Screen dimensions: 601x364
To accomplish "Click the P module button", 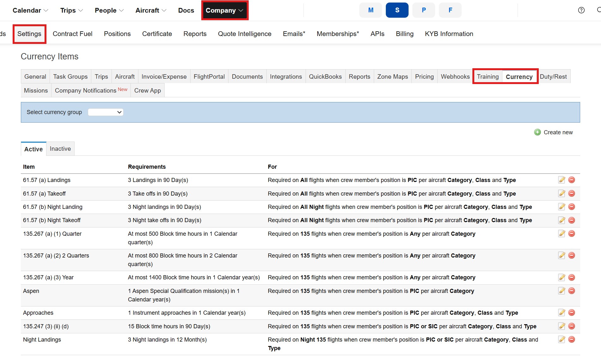I will pyautogui.click(x=424, y=10).
